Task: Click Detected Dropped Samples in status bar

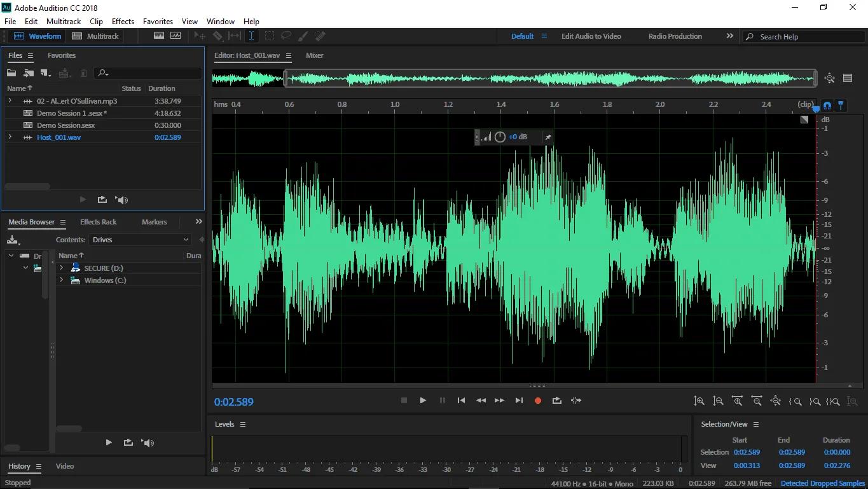Action: coord(822,483)
